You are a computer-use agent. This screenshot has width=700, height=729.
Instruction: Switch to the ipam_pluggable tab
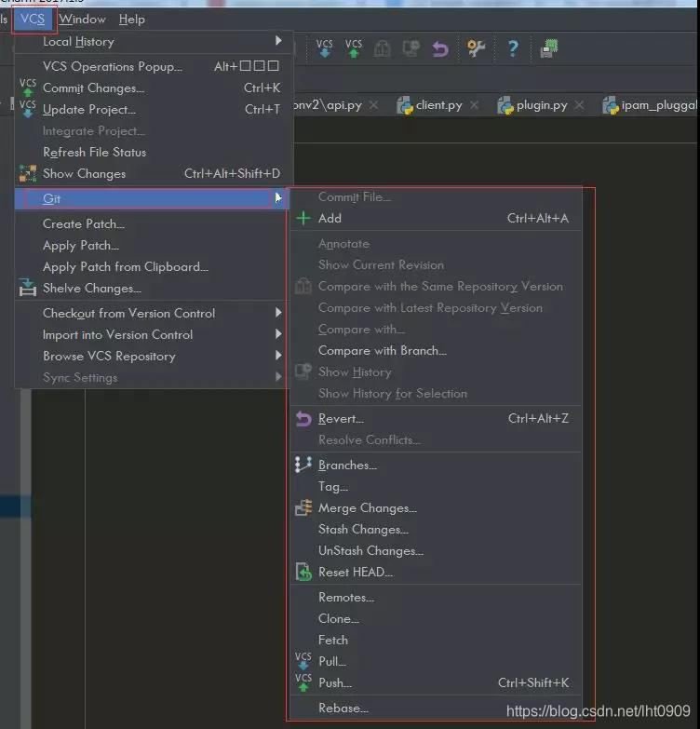point(650,105)
